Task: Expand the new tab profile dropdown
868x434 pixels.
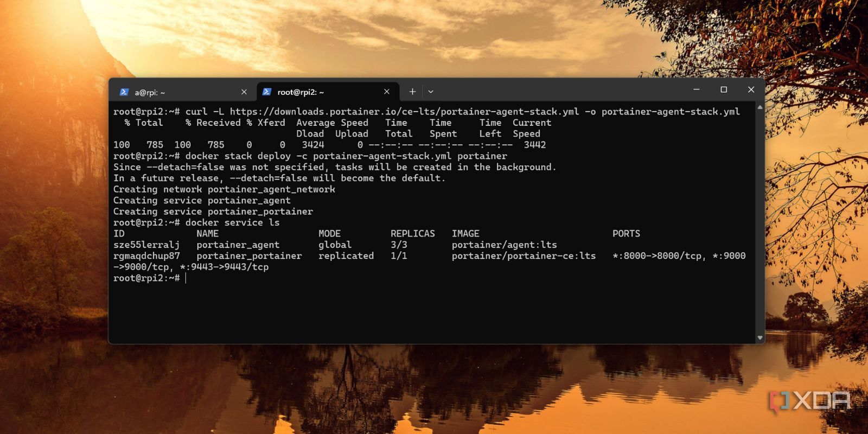Action: click(x=431, y=92)
